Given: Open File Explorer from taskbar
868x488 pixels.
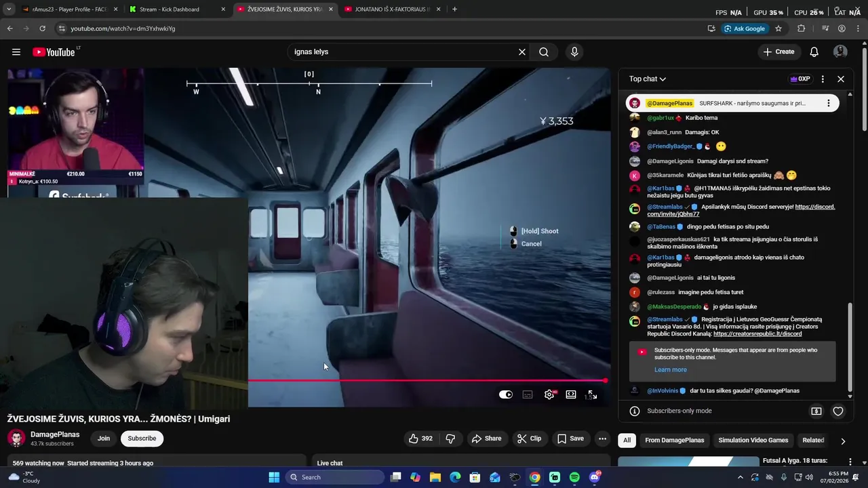Looking at the screenshot, I should [x=435, y=477].
